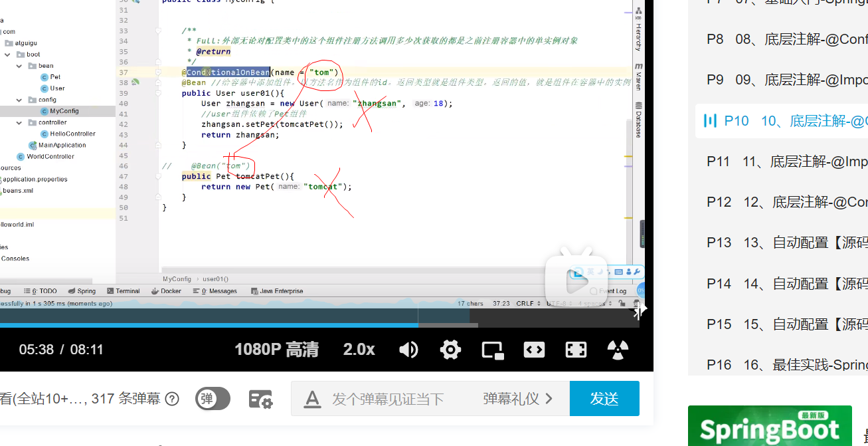Click the Spring bean gutter icon at line 38

click(135, 82)
